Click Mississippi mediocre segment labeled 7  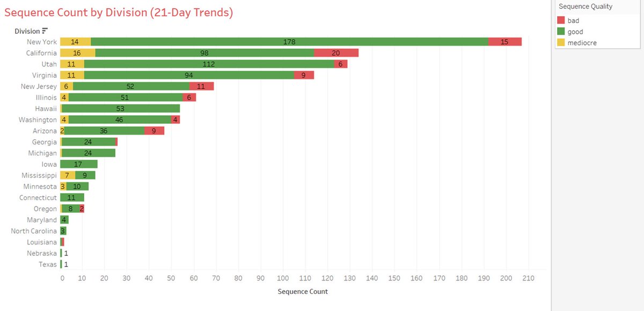pos(68,175)
